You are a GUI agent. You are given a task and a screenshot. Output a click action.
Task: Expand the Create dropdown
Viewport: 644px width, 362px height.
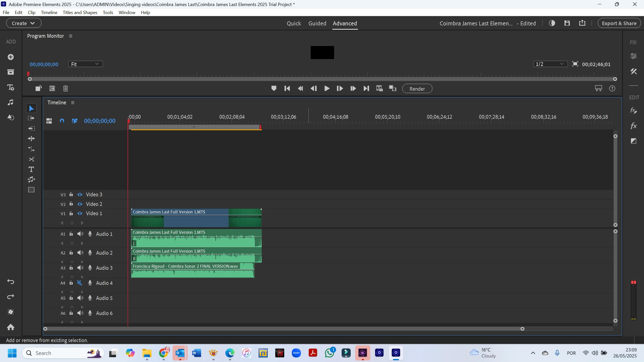[24, 23]
